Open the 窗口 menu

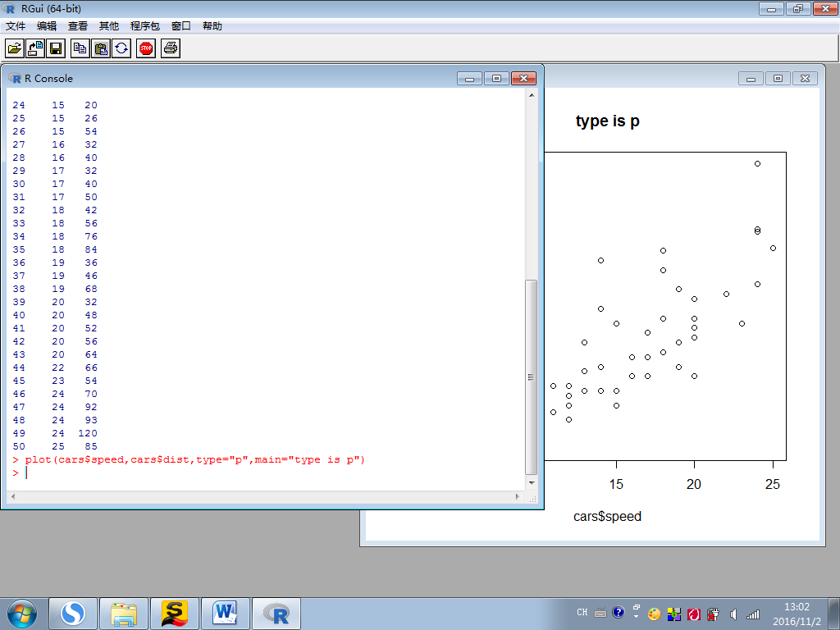tap(181, 25)
